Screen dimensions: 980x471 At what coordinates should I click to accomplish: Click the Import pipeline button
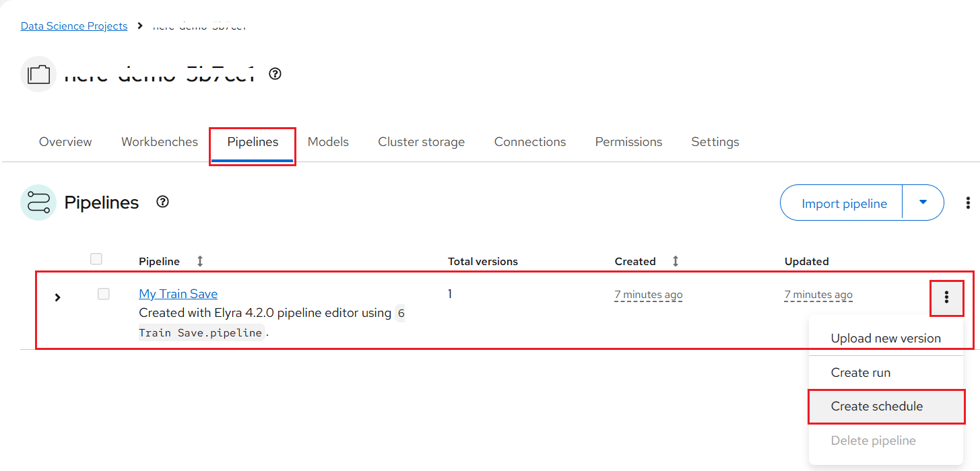[843, 203]
